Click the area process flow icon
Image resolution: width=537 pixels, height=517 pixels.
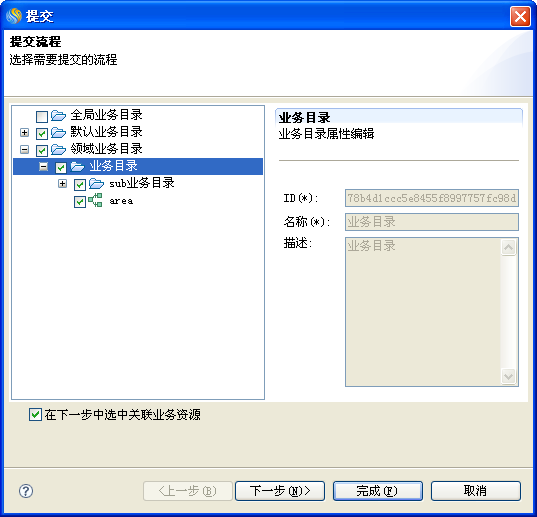click(95, 200)
